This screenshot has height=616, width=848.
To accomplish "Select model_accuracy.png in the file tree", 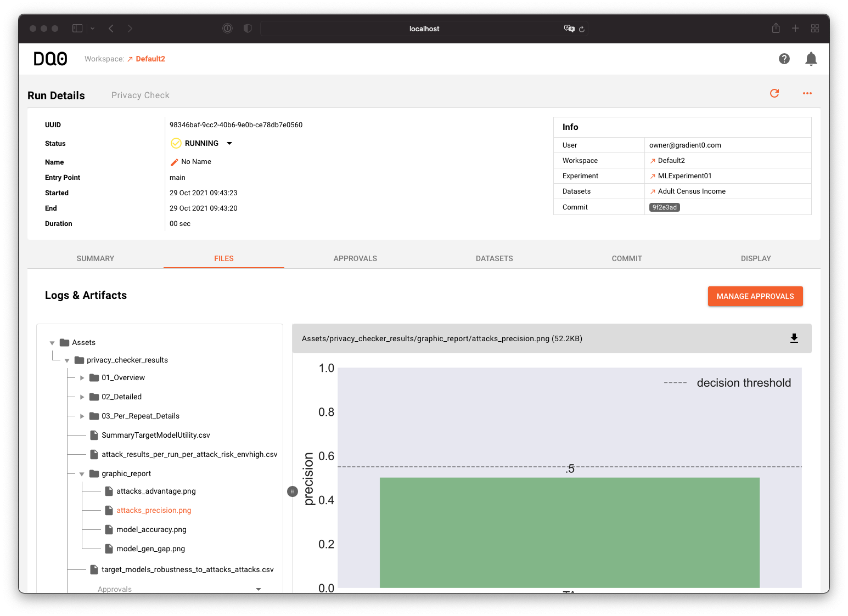I will click(151, 530).
